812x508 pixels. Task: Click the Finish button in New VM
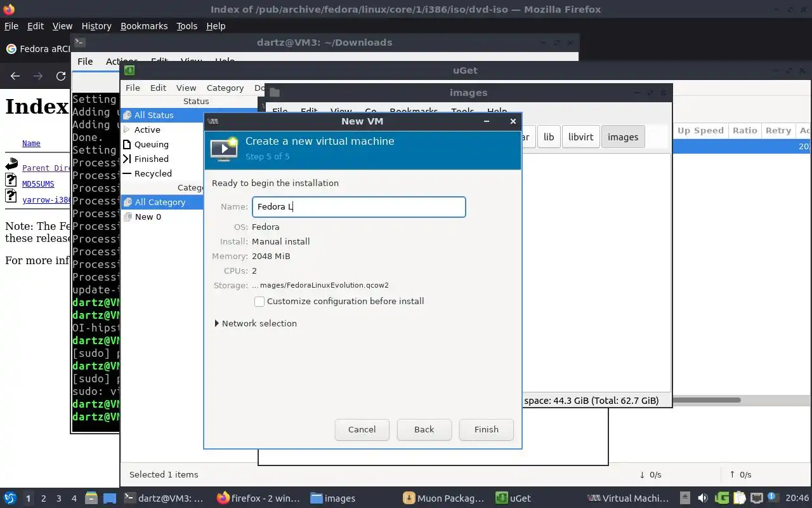point(486,429)
